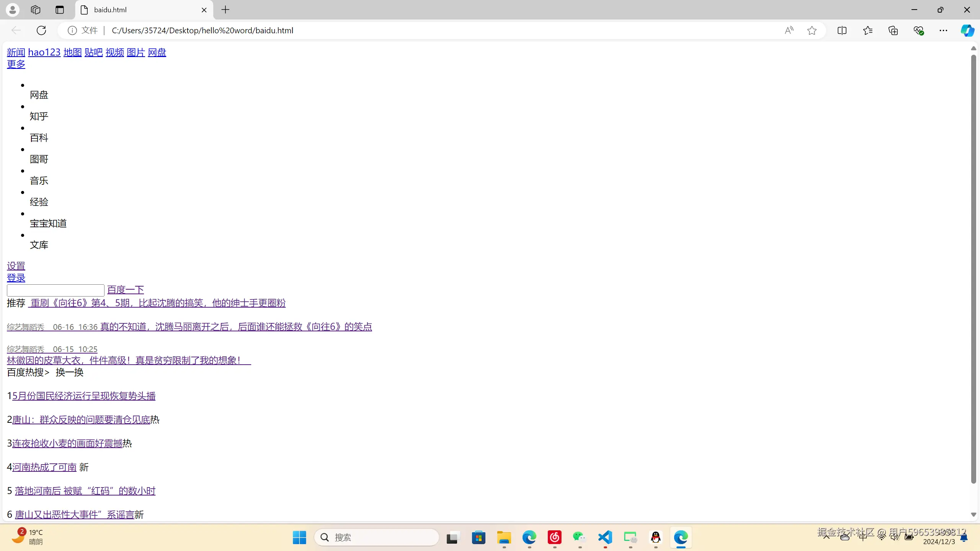Open tab actions menu icon
Viewport: 980px width, 551px height.
point(60,10)
